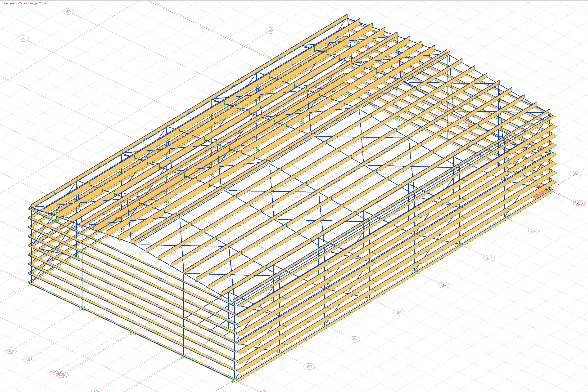Select grid axis bubble S

(x=29, y=359)
